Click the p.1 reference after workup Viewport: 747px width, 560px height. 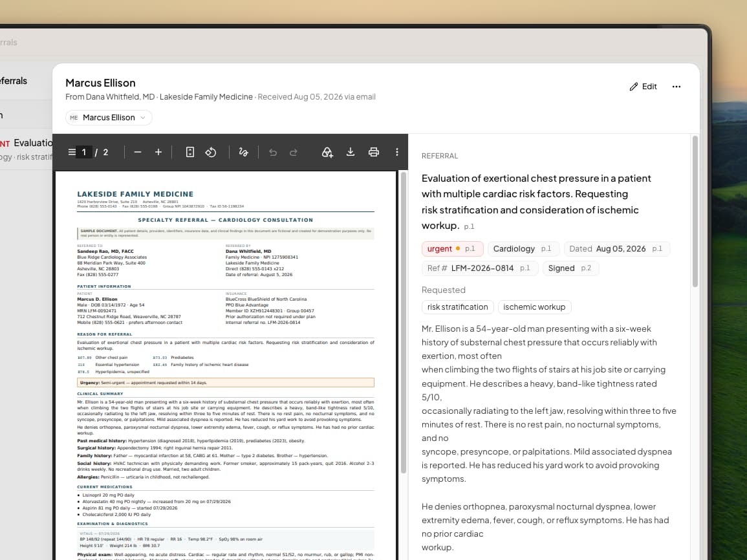(470, 227)
